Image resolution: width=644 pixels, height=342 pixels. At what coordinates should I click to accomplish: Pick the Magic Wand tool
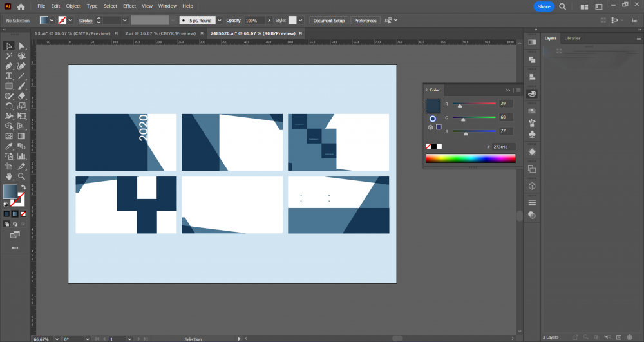[8, 56]
